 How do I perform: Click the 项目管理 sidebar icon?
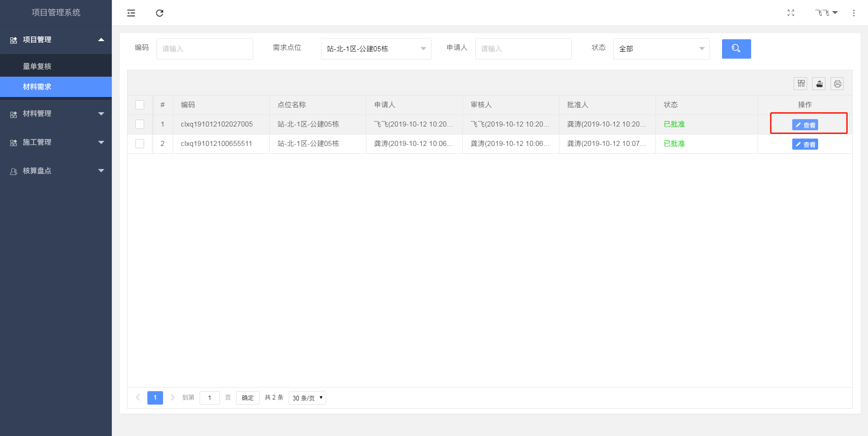(13, 40)
